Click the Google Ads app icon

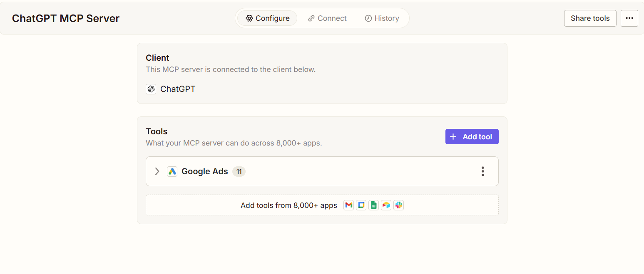[172, 171]
